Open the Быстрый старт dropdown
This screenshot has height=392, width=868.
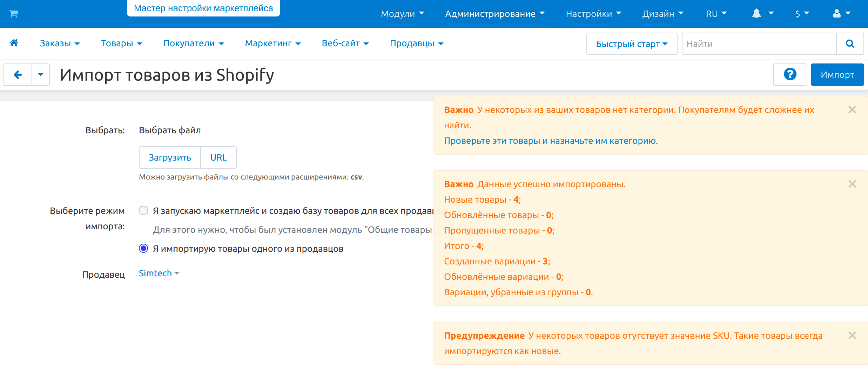pos(631,44)
